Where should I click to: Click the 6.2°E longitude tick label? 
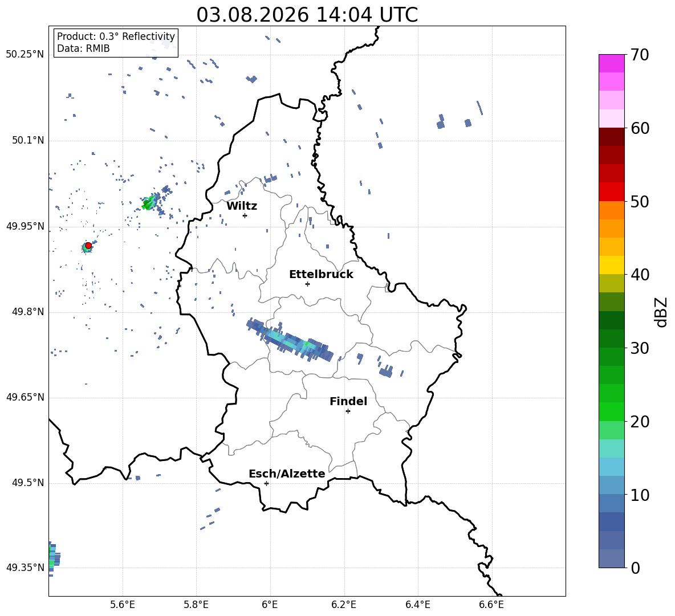coord(344,605)
